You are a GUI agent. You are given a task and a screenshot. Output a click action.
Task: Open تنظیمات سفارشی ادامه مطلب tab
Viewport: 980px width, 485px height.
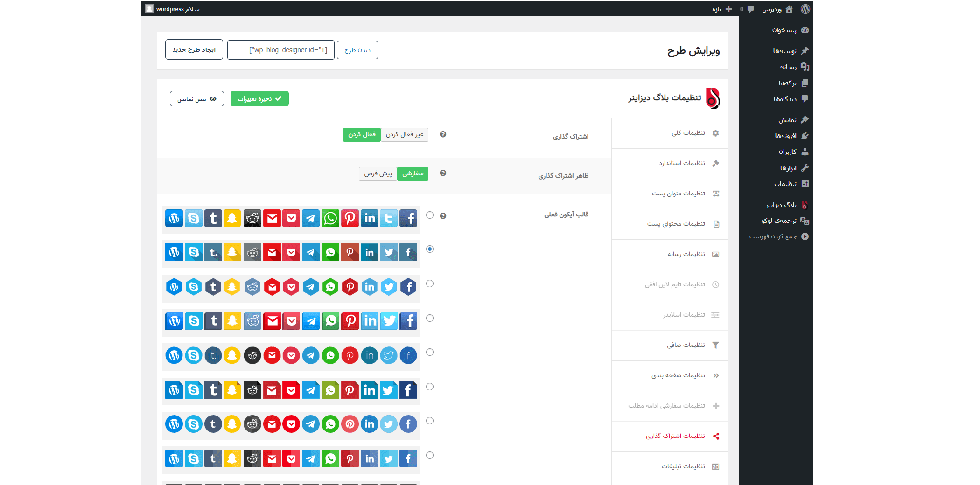(670, 406)
